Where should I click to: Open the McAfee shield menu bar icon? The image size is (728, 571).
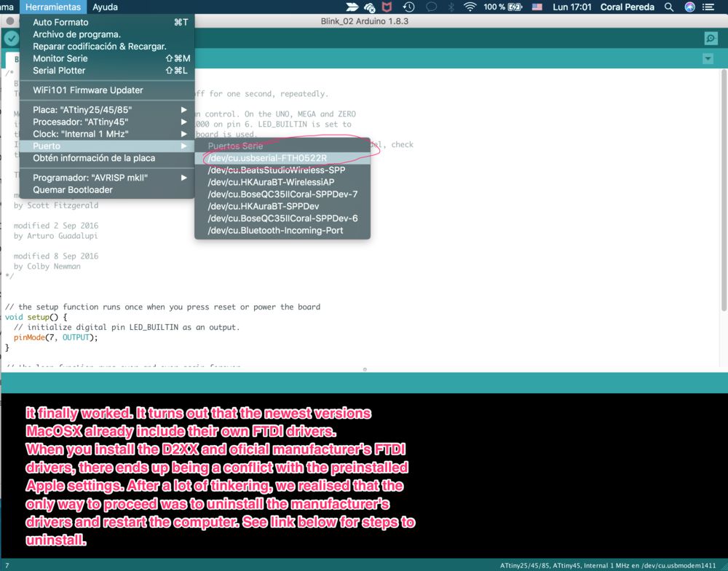coord(387,7)
